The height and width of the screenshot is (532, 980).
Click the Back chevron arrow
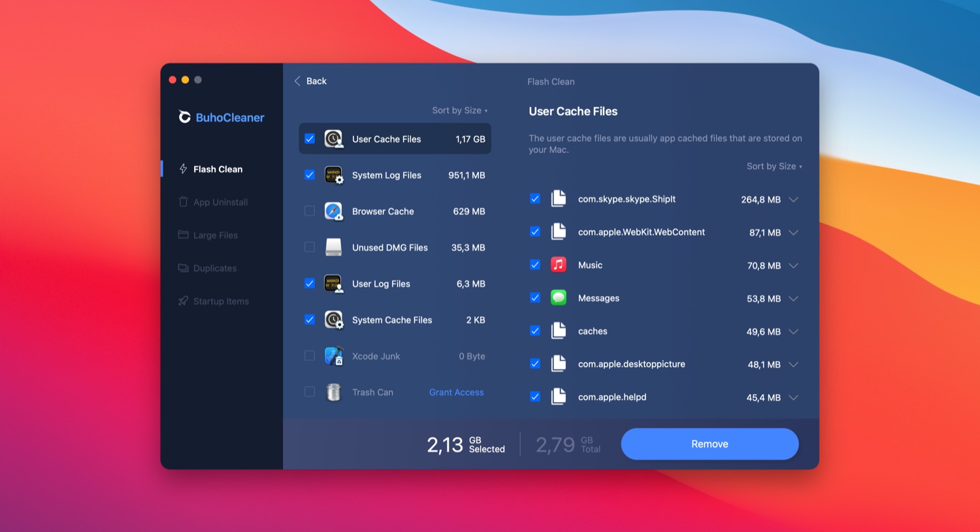pyautogui.click(x=297, y=81)
